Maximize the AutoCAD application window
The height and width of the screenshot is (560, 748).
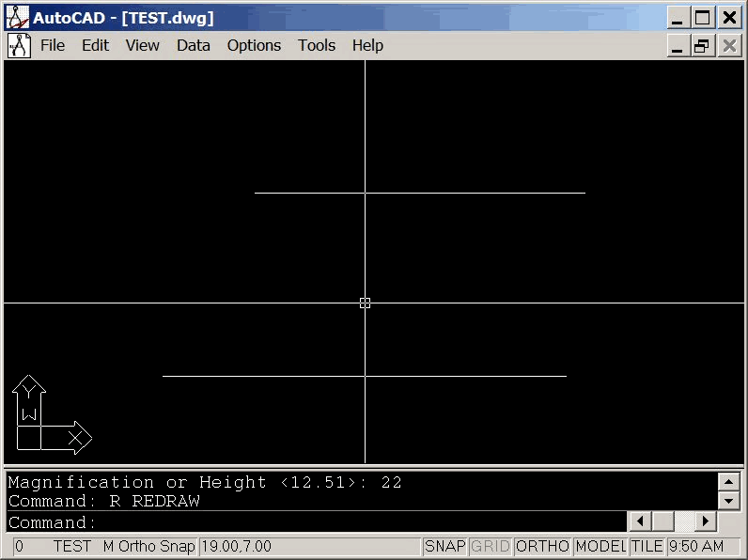coord(702,18)
